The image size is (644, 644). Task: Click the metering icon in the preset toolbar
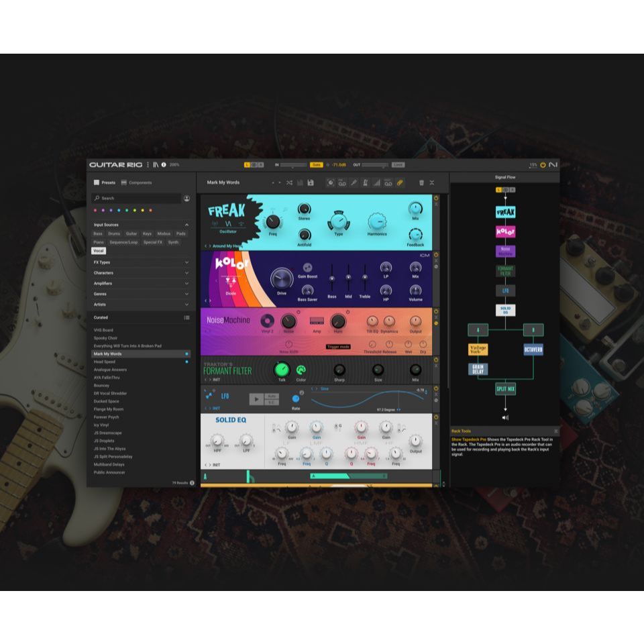[377, 182]
